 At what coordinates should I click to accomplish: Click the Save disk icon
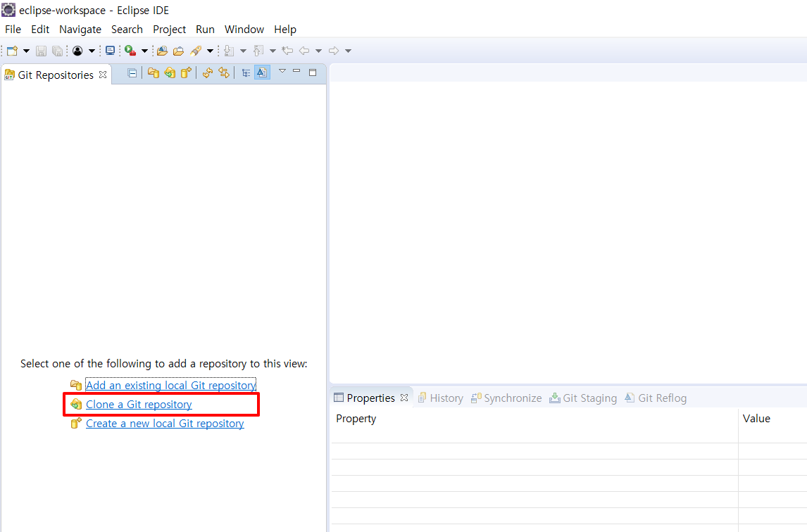[x=41, y=51]
